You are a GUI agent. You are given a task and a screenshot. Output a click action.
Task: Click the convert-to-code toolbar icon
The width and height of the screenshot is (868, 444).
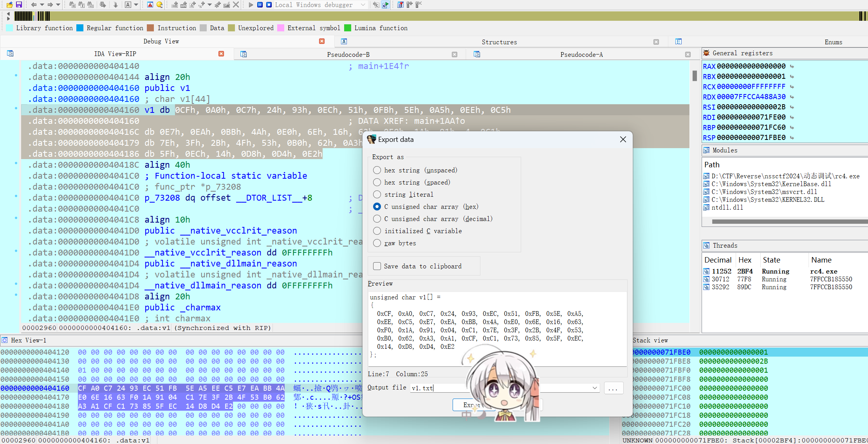coord(175,5)
